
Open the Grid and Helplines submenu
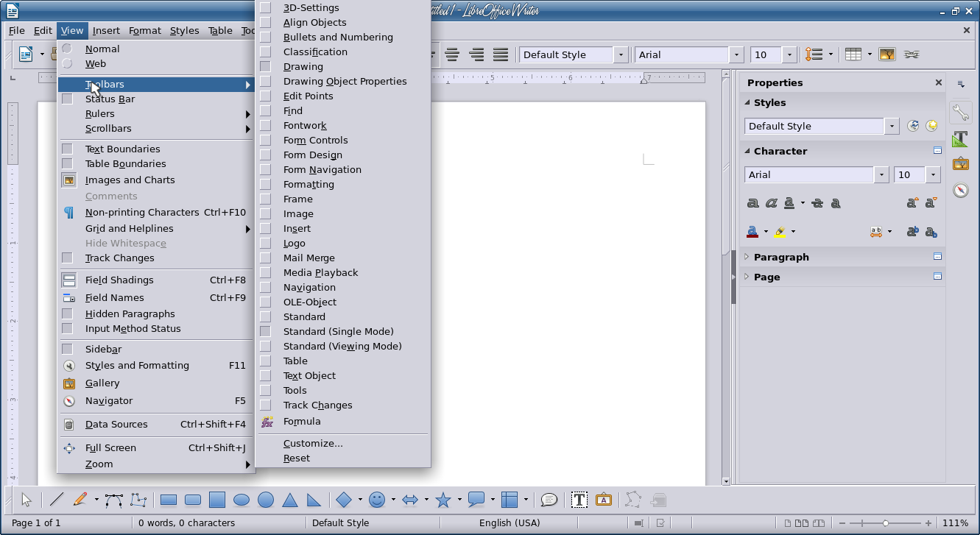pos(156,228)
